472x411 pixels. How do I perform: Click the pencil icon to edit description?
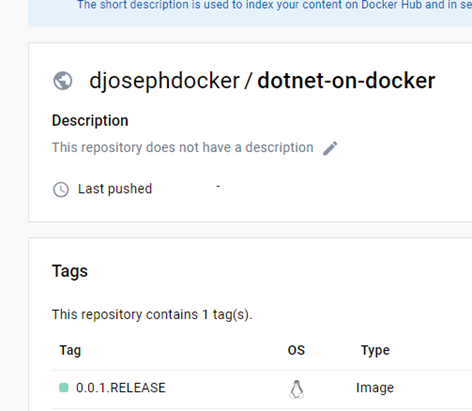(x=330, y=148)
